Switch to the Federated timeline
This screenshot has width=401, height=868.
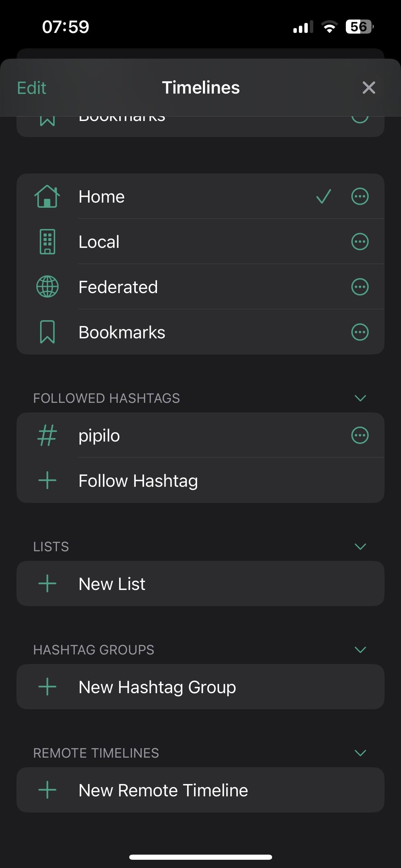click(x=118, y=287)
